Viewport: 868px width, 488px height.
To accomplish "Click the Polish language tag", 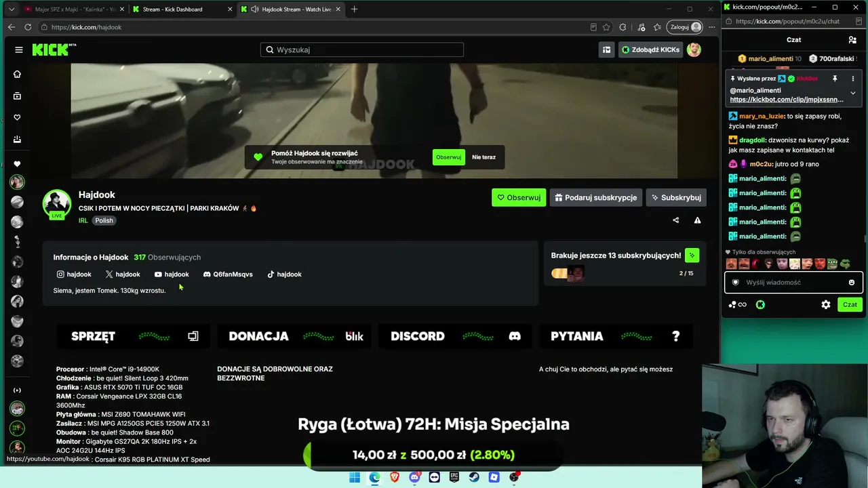I will [104, 220].
